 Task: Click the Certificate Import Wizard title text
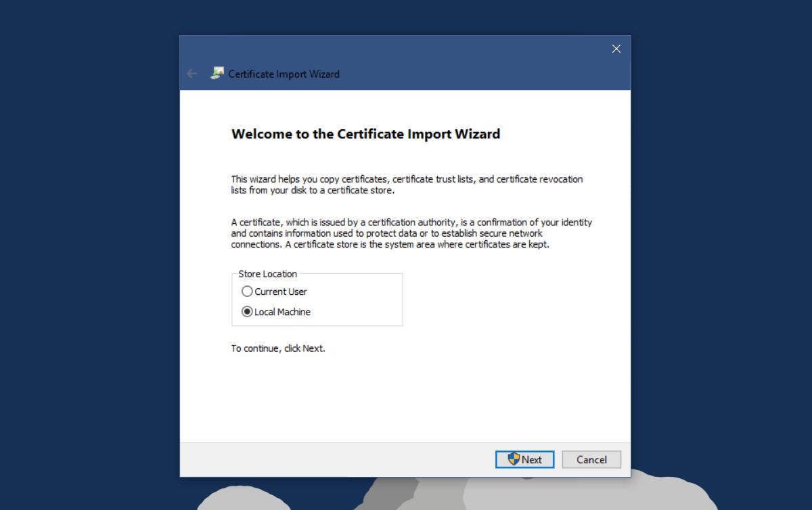(284, 74)
